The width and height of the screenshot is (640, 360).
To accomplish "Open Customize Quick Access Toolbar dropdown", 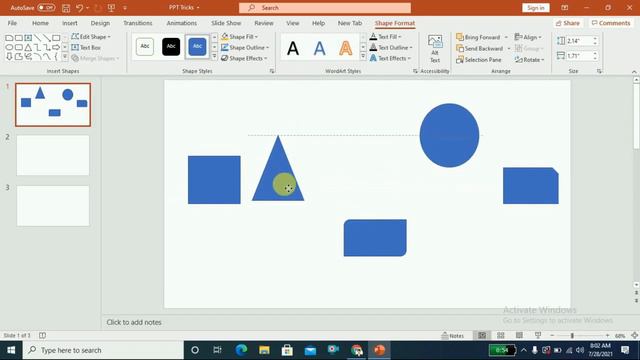I will (125, 8).
